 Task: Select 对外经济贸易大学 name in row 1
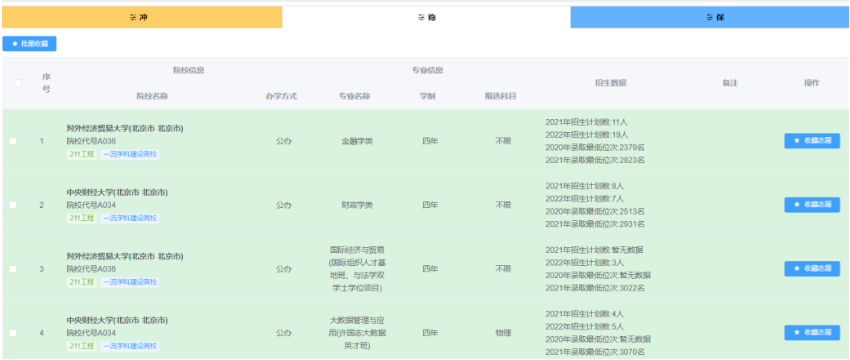pos(125,128)
